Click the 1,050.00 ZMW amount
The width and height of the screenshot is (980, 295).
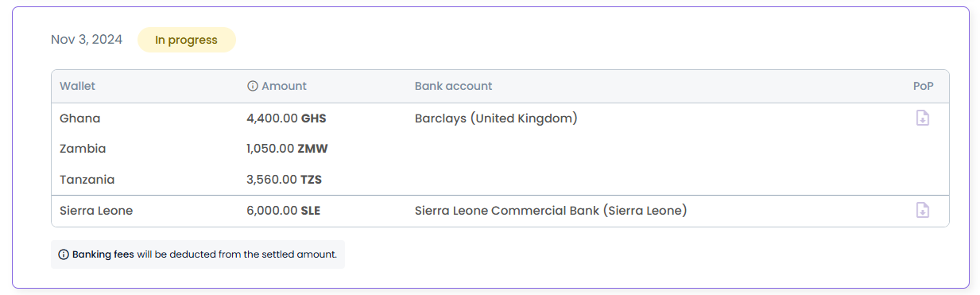coord(288,149)
